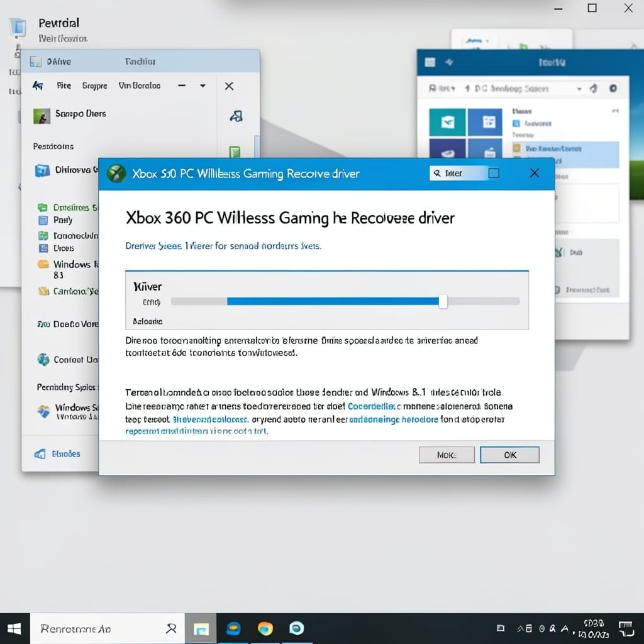Image resolution: width=644 pixels, height=644 pixels.
Task: Click the Sampo Diers avatar thumbnail
Action: click(42, 116)
